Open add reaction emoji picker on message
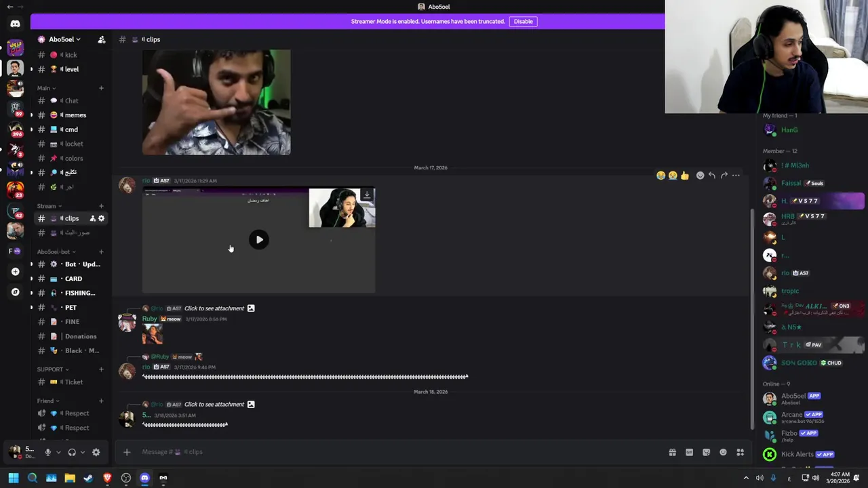Viewport: 868px width, 488px height. tap(701, 176)
